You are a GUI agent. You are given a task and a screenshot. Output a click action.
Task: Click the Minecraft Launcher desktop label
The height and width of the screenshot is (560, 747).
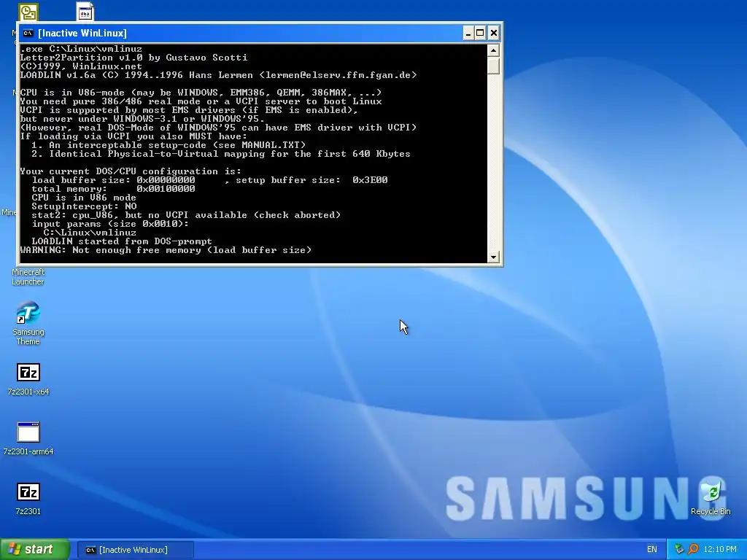coord(28,276)
